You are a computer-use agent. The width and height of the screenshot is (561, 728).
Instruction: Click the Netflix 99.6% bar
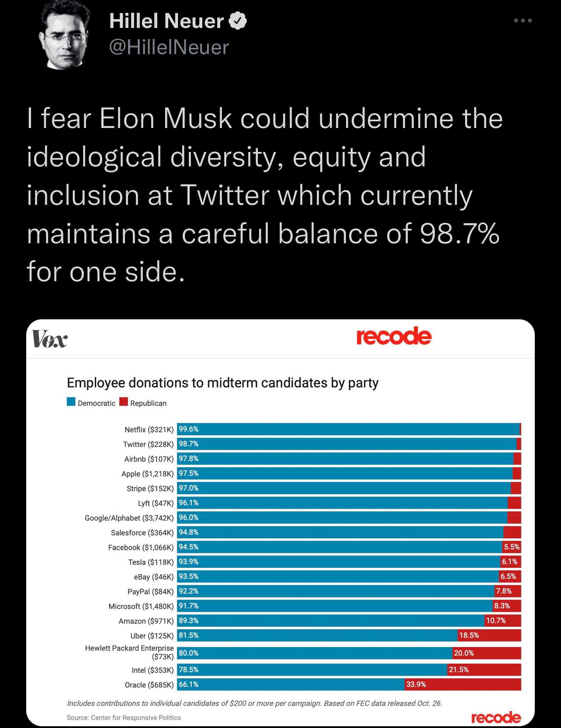coord(348,429)
